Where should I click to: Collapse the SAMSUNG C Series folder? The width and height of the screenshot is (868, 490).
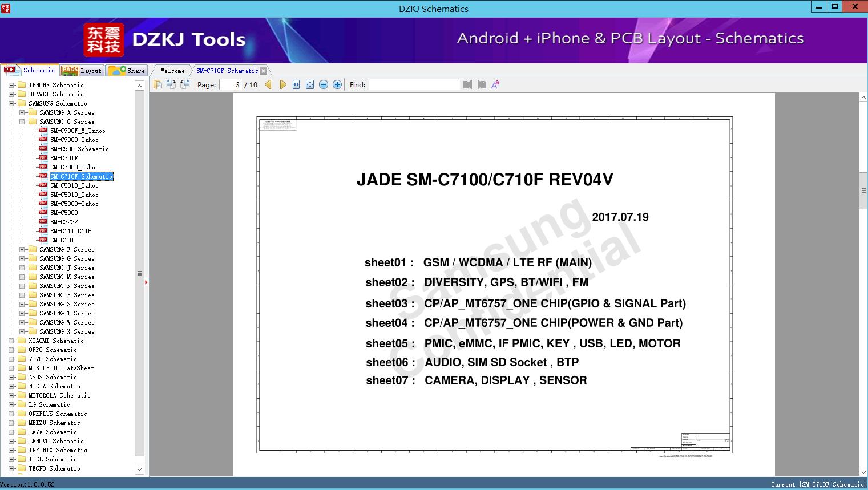coord(22,122)
